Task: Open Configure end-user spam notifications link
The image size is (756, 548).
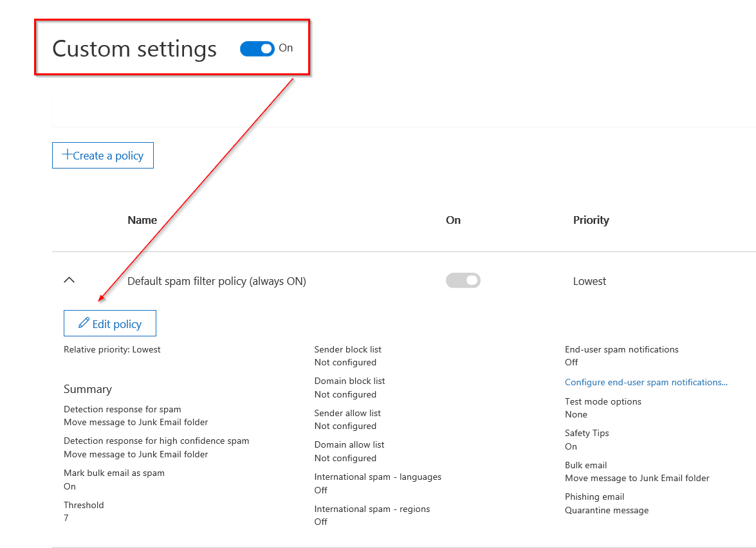Action: 646,381
